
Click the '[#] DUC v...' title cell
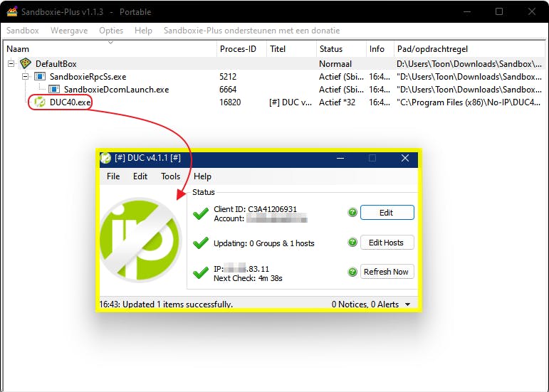pos(291,102)
